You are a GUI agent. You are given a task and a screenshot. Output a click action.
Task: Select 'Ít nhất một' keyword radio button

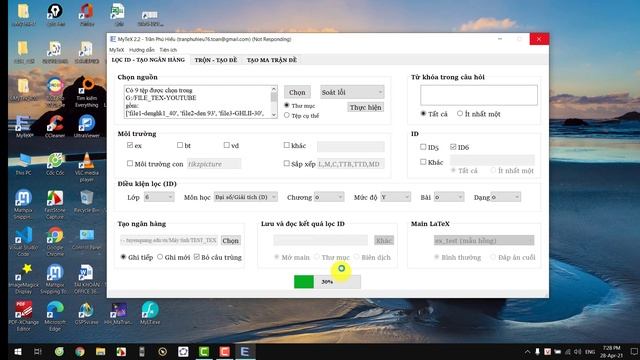coord(460,113)
